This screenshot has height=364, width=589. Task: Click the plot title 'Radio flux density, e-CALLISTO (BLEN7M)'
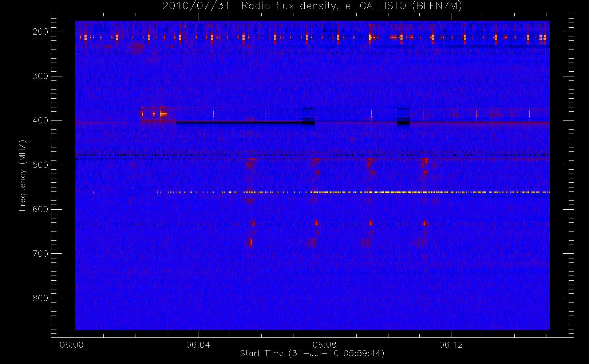(352, 6)
